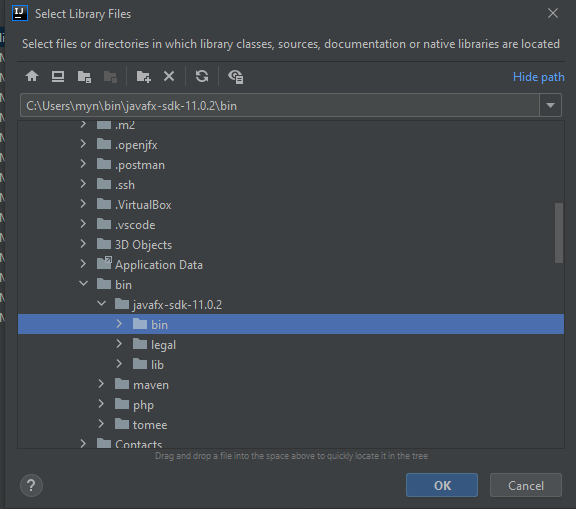Expand the legal folder

click(119, 344)
